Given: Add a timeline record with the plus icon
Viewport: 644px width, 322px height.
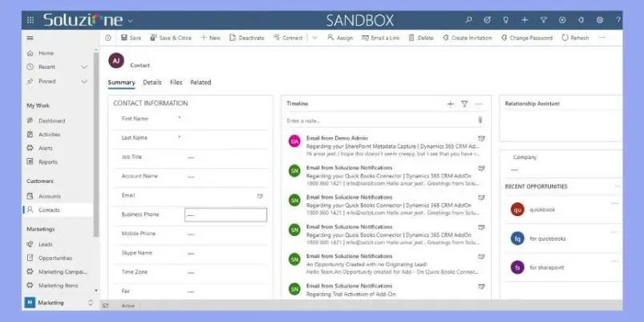Looking at the screenshot, I should point(451,104).
